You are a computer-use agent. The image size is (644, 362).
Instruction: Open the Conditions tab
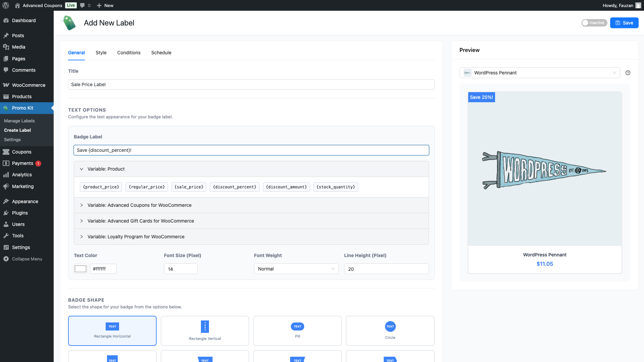coord(129,53)
